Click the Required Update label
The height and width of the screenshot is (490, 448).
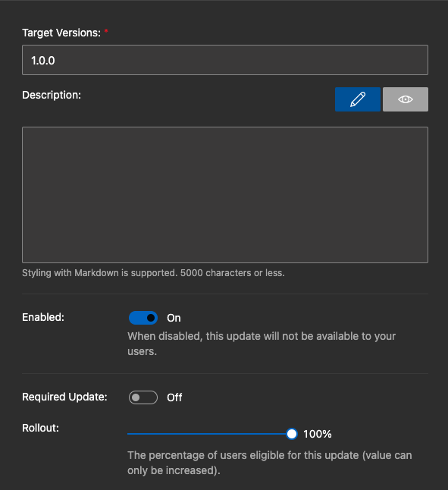click(64, 397)
